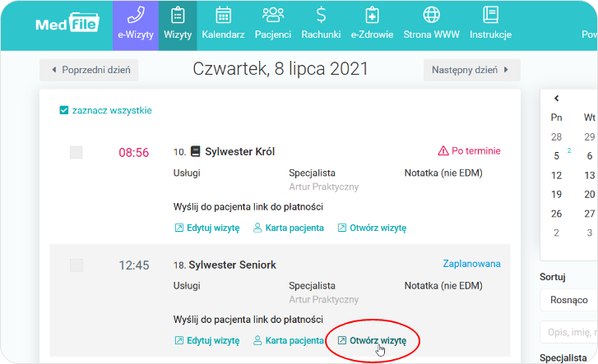The height and width of the screenshot is (364, 598).
Task: Click 'Następny dzień' button
Action: click(471, 70)
